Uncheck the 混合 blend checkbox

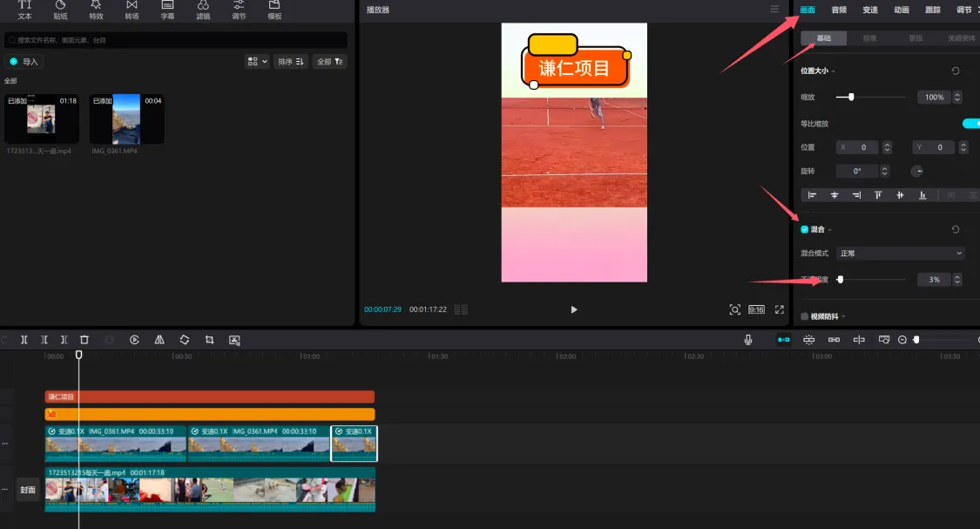(805, 230)
